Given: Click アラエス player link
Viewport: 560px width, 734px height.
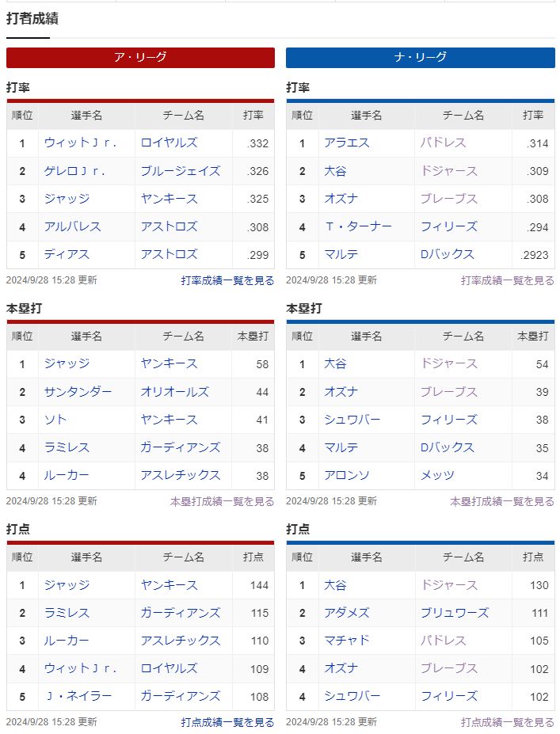Looking at the screenshot, I should [346, 143].
